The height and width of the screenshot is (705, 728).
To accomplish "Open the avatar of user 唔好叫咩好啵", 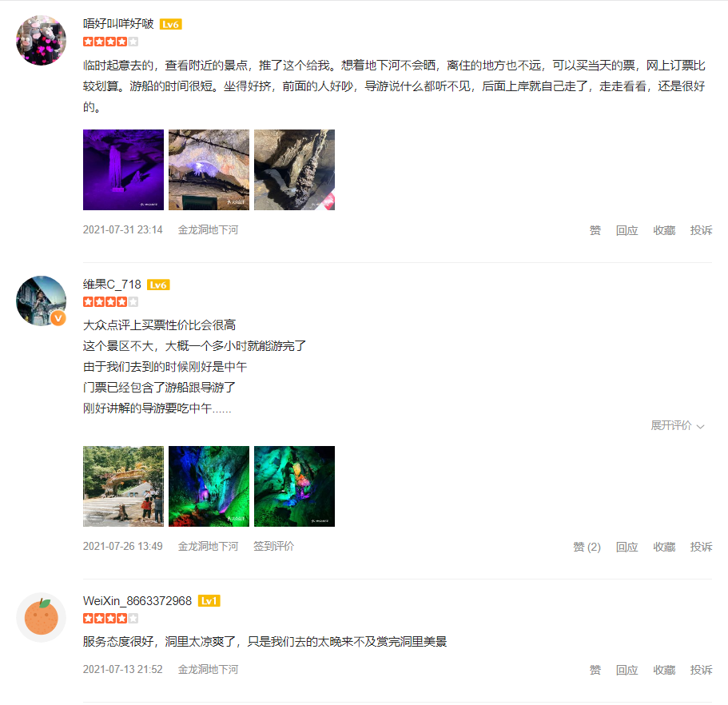I will [x=41, y=41].
